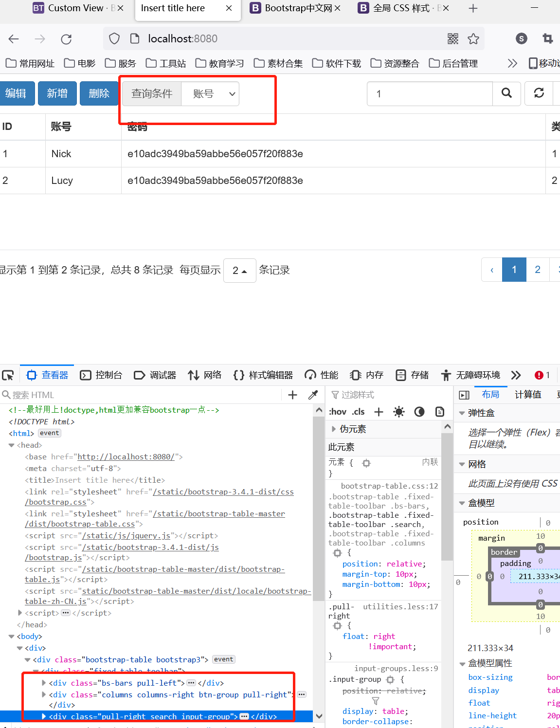This screenshot has width=560, height=728.
Task: Create a new node with the plus icon
Action: pyautogui.click(x=292, y=395)
